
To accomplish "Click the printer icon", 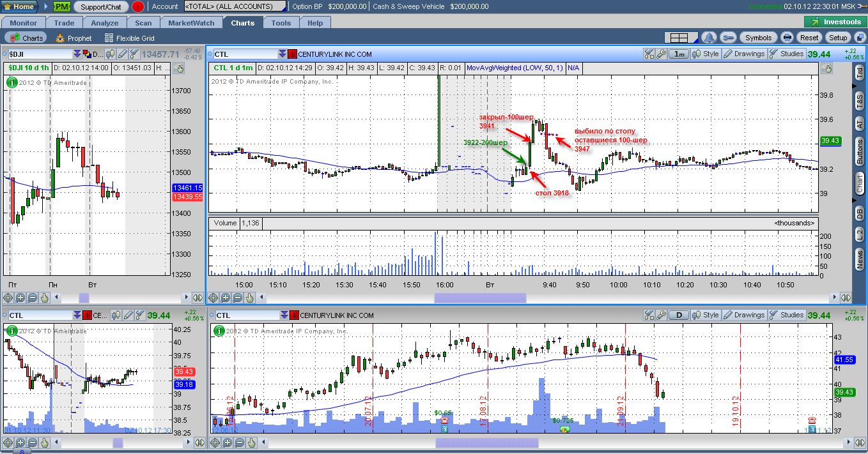I will point(787,38).
